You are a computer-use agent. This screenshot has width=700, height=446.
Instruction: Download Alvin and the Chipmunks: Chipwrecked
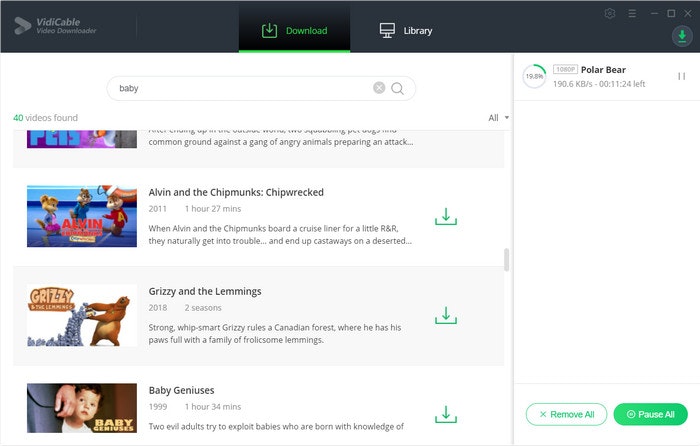pos(446,217)
